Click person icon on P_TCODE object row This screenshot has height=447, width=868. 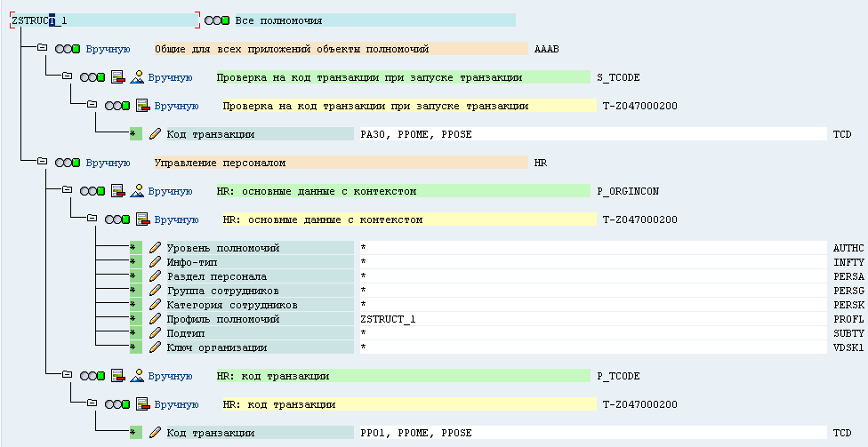pyautogui.click(x=137, y=376)
